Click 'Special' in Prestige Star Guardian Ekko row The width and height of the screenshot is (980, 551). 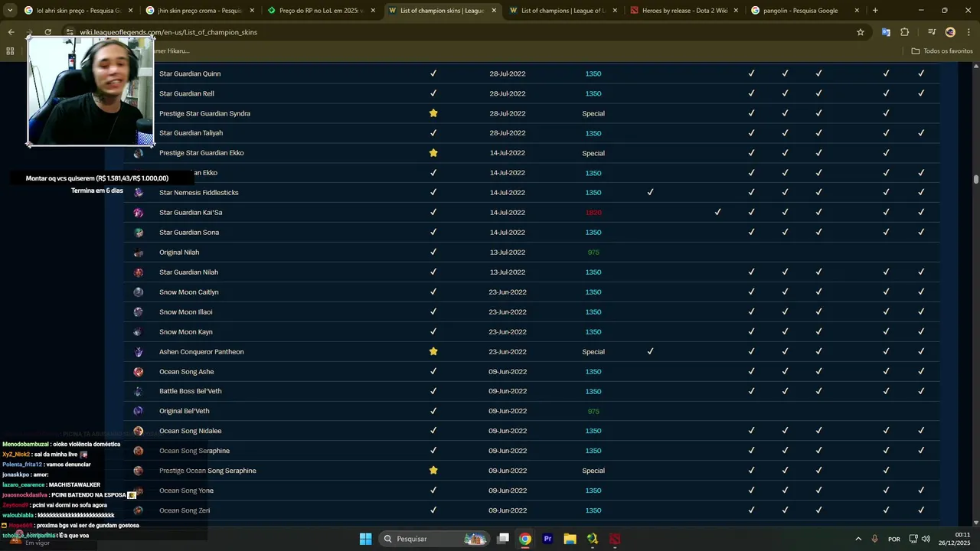(x=593, y=153)
